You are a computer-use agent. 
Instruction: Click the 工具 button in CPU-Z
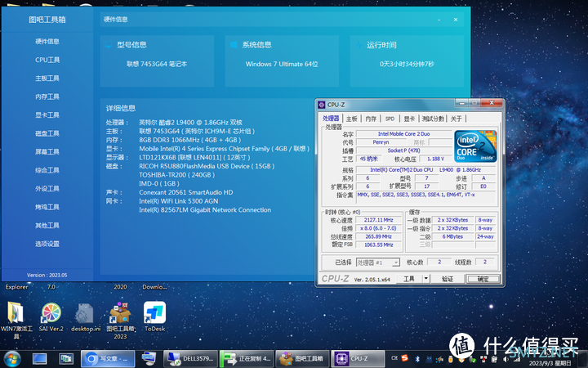[409, 279]
